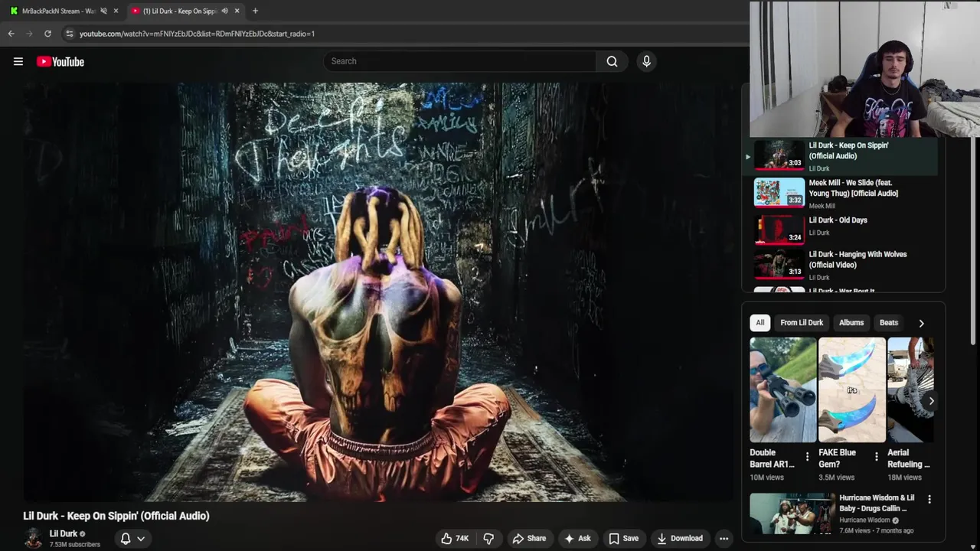Select the Beats filter chip
This screenshot has width=980, height=551.
[889, 323]
